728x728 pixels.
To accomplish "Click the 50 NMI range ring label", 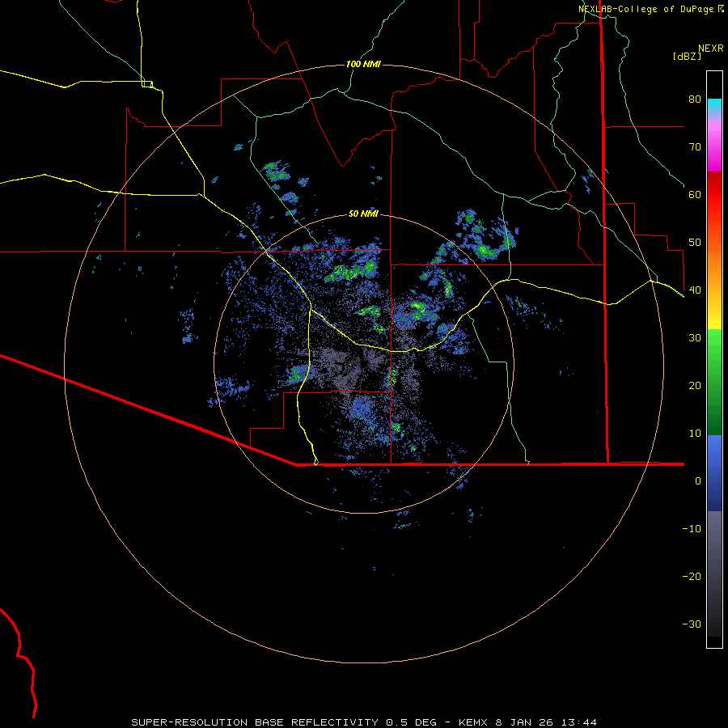I will (x=363, y=214).
